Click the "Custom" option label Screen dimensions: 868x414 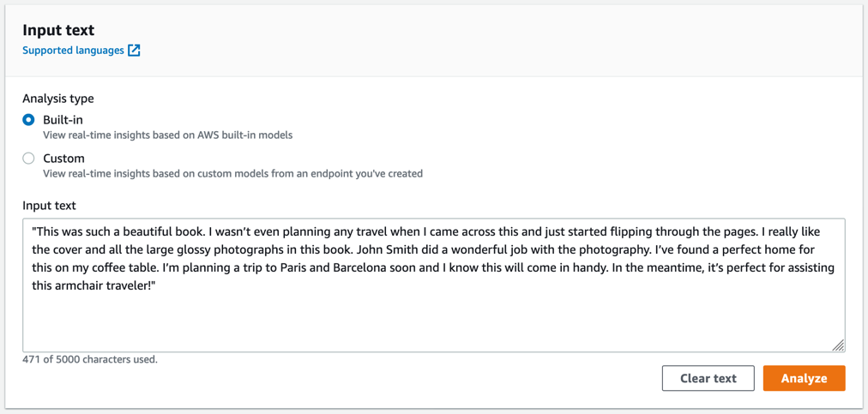tap(63, 159)
